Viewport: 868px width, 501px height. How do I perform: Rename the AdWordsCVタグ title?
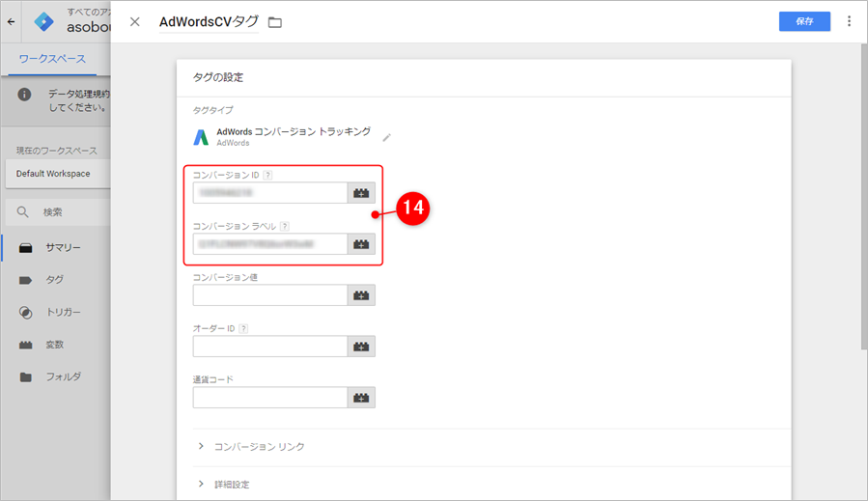coord(209,21)
